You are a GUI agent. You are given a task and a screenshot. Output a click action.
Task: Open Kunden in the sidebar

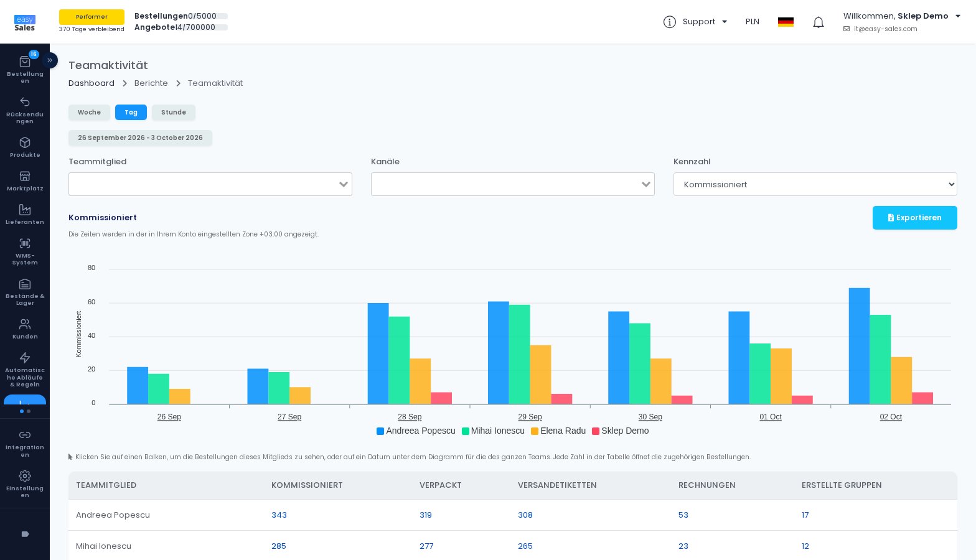[25, 329]
